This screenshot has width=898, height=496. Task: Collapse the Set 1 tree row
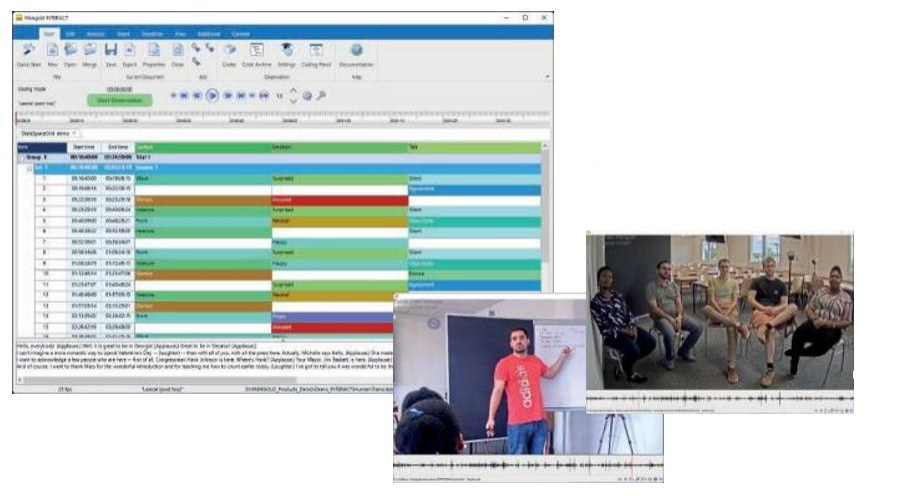pyautogui.click(x=30, y=168)
